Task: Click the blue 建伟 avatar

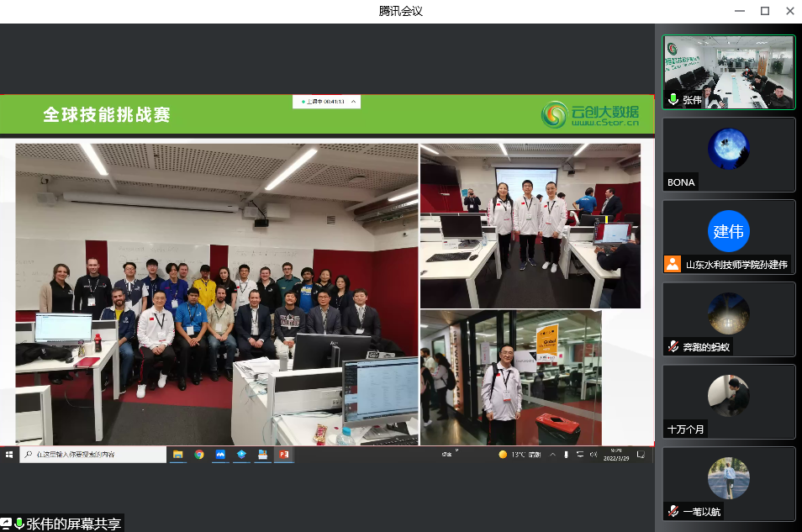Action: pyautogui.click(x=729, y=231)
